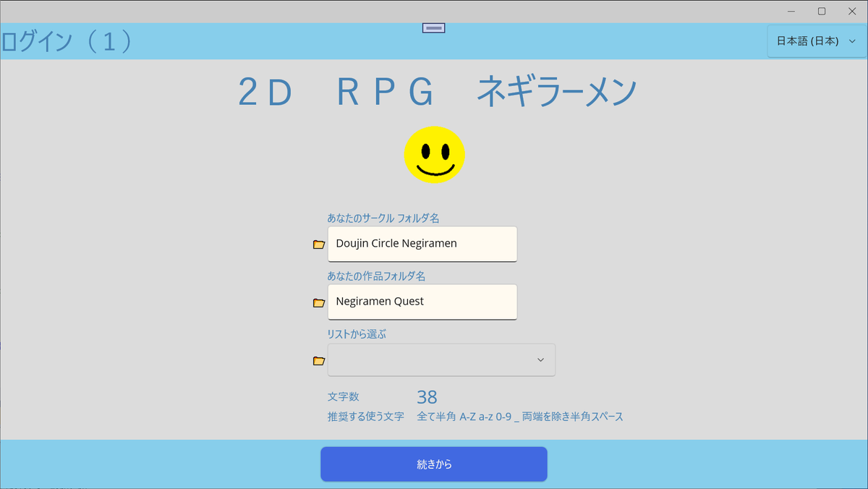
Task: Maximize the application window
Action: [822, 11]
